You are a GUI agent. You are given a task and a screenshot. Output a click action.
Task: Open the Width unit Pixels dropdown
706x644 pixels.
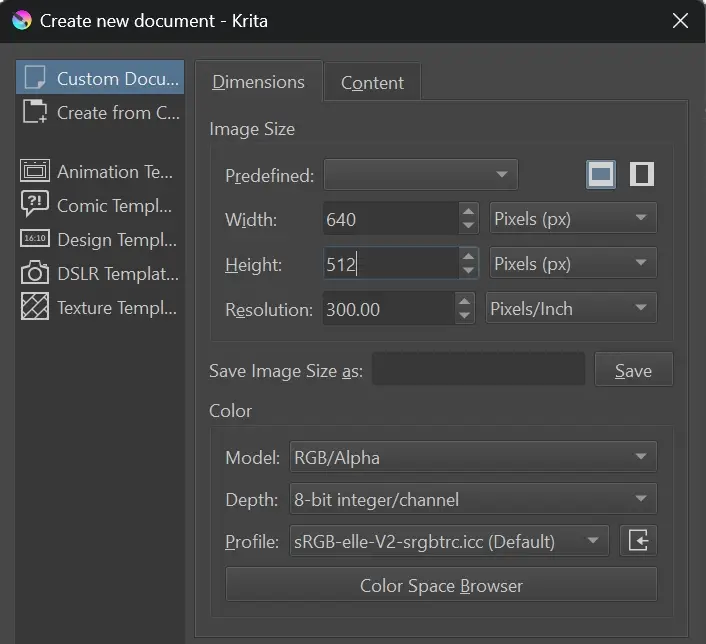click(x=573, y=218)
